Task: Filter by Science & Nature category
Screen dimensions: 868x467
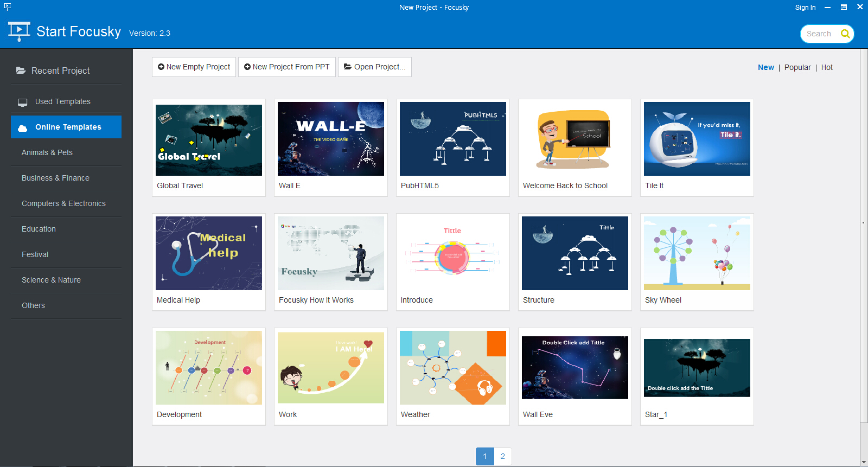Action: tap(66, 280)
